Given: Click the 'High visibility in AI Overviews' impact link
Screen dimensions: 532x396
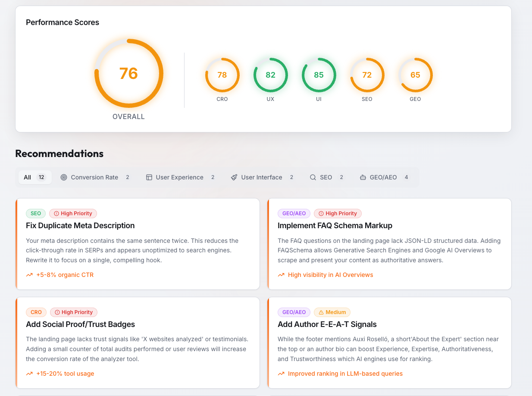Looking at the screenshot, I should (x=330, y=275).
